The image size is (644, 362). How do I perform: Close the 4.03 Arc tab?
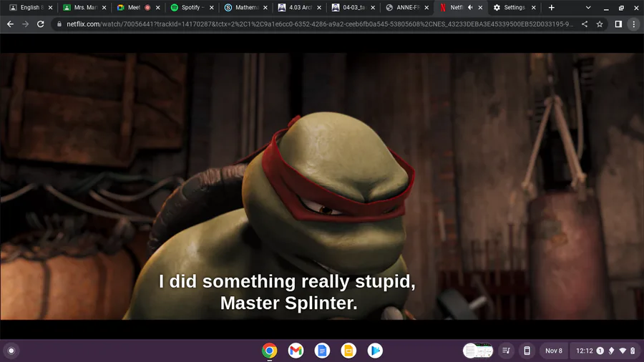319,7
